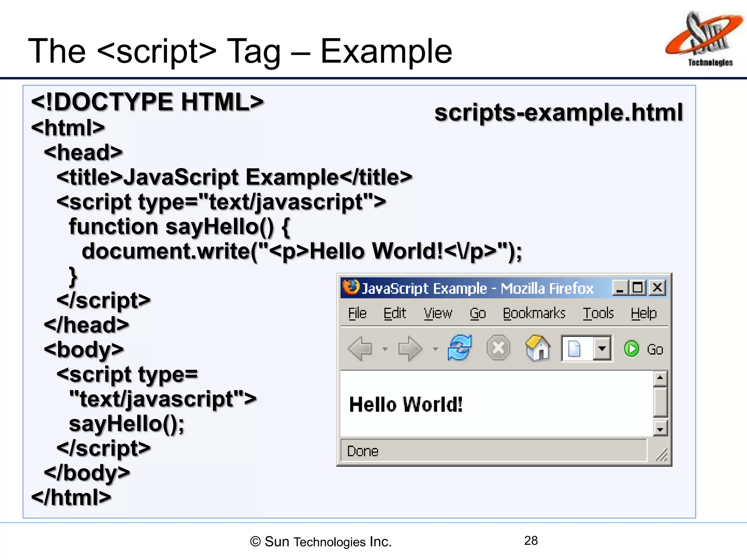Click the Forward arrow in Firefox toolbar

pos(410,349)
